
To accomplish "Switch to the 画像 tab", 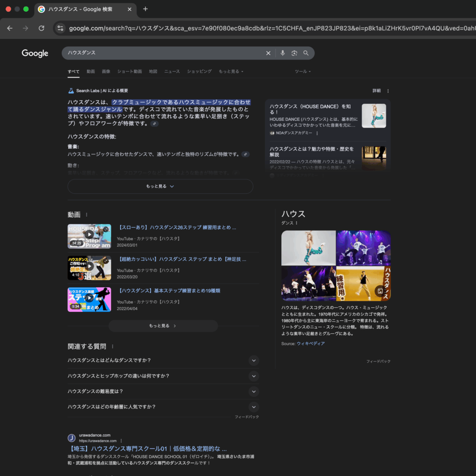I will pyautogui.click(x=106, y=72).
